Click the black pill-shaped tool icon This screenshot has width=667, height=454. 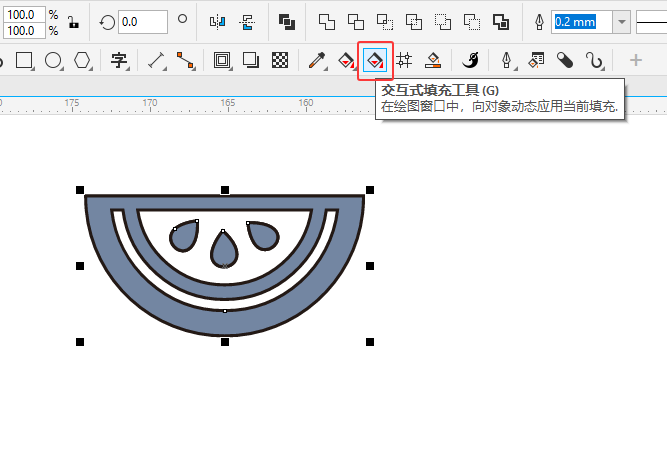point(565,60)
